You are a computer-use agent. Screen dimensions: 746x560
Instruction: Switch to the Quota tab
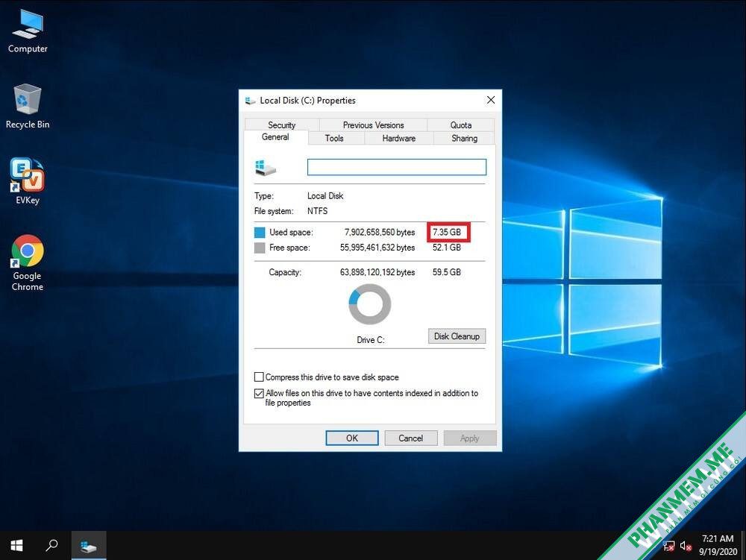click(x=460, y=125)
